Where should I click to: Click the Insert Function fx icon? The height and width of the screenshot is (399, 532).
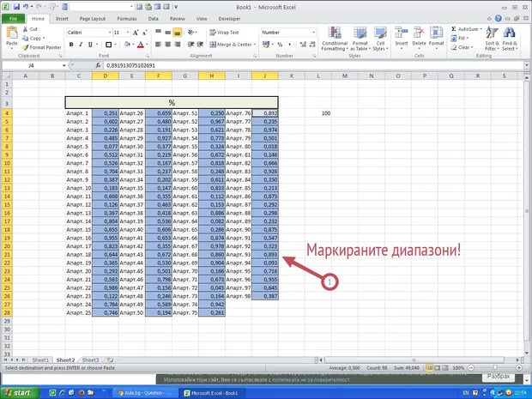click(x=98, y=65)
